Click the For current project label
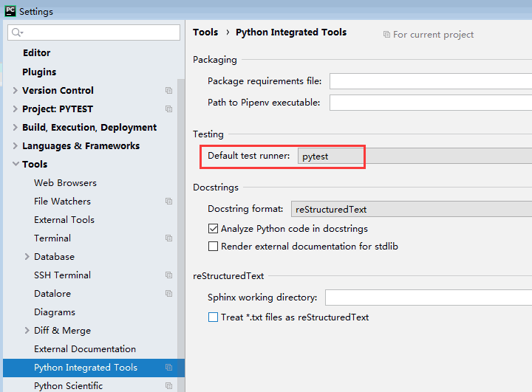The width and height of the screenshot is (532, 392). [x=433, y=35]
